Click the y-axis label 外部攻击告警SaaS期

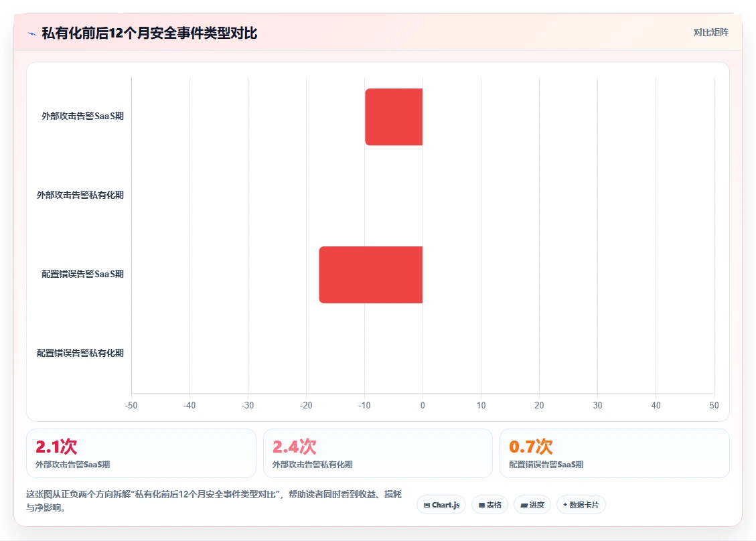coord(82,117)
